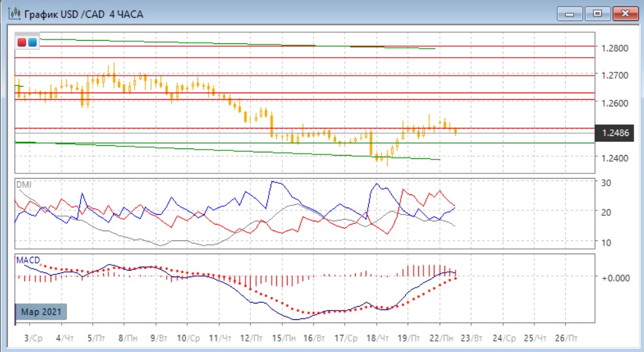Click the График USD/CAD 4 ЧАСА title
This screenshot has height=352, width=644.
coord(84,14)
